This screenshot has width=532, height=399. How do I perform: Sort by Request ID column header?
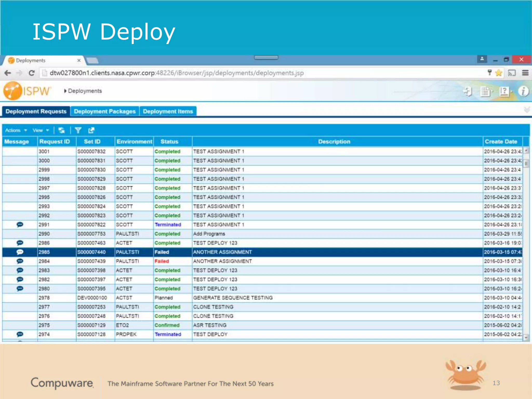coord(57,142)
